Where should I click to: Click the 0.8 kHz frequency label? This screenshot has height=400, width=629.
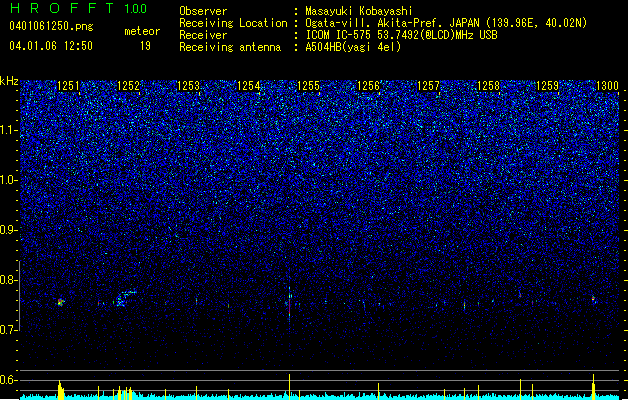coord(8,280)
